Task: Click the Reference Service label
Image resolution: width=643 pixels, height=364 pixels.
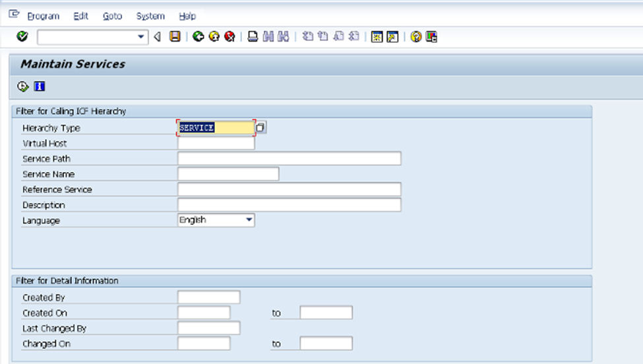Action: click(57, 190)
